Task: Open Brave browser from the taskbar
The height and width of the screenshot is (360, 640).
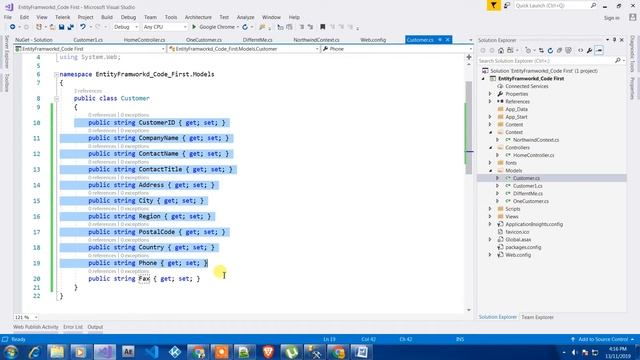Action: click(268, 352)
